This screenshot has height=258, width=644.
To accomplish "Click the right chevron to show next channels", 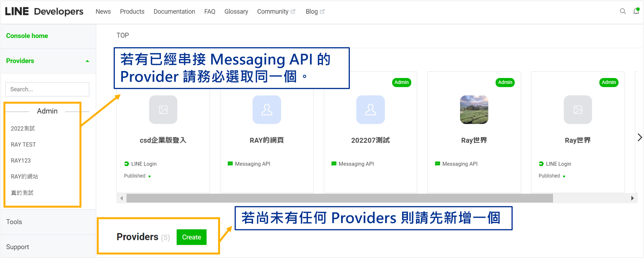I will (639, 137).
